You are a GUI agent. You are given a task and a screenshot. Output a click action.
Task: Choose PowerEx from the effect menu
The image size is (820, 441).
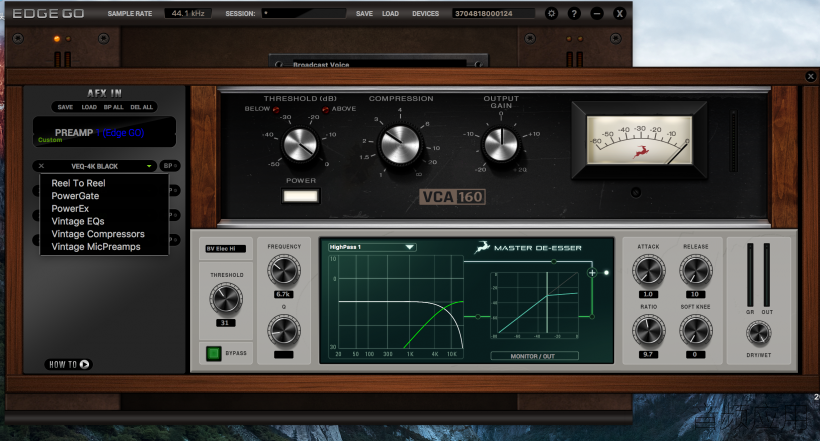coord(70,208)
